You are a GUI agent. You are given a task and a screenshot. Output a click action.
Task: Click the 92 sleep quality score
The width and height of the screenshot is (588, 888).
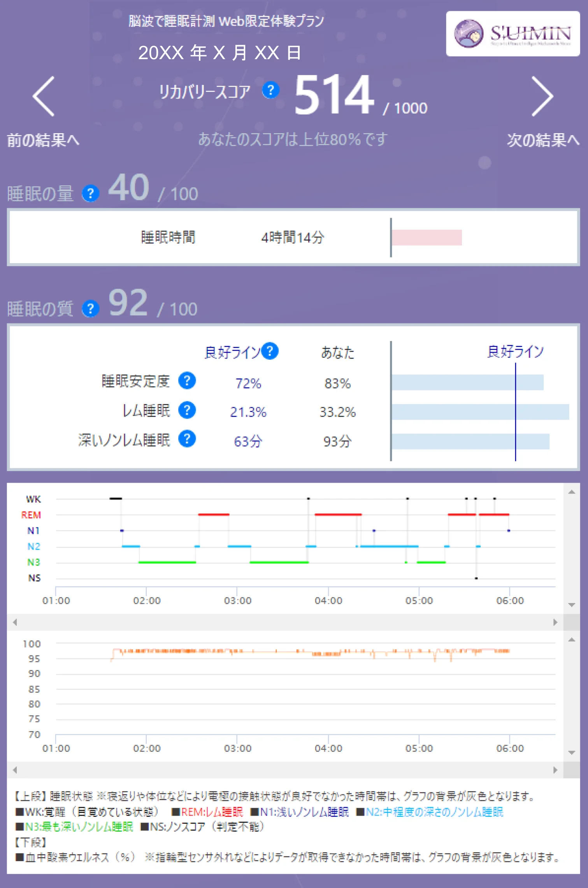[x=128, y=302]
